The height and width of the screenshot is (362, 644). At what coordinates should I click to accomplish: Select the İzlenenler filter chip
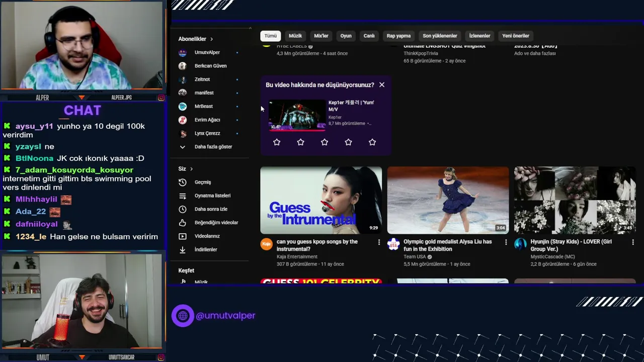coord(479,36)
